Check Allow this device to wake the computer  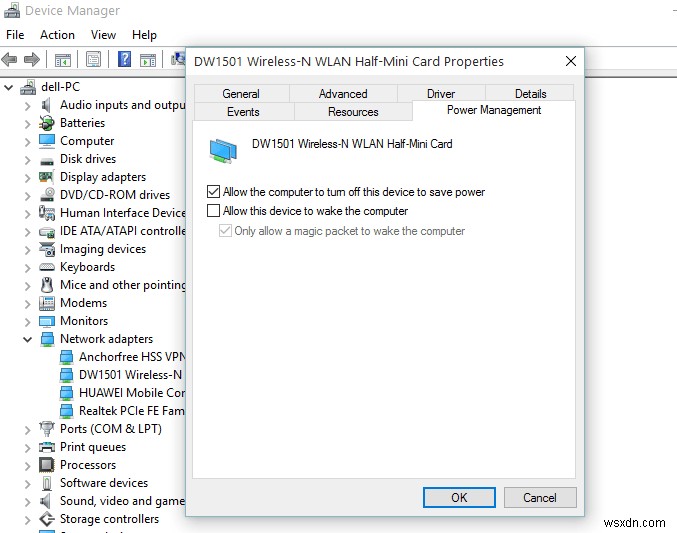coord(213,210)
